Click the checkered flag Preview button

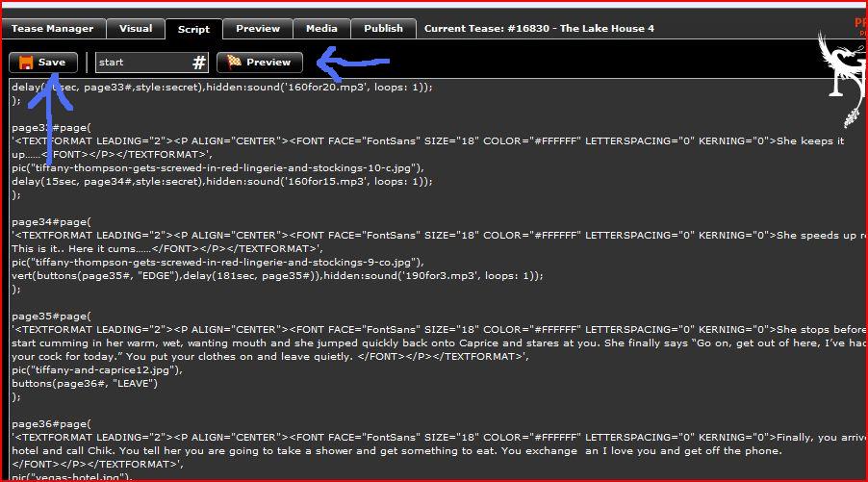click(x=260, y=63)
